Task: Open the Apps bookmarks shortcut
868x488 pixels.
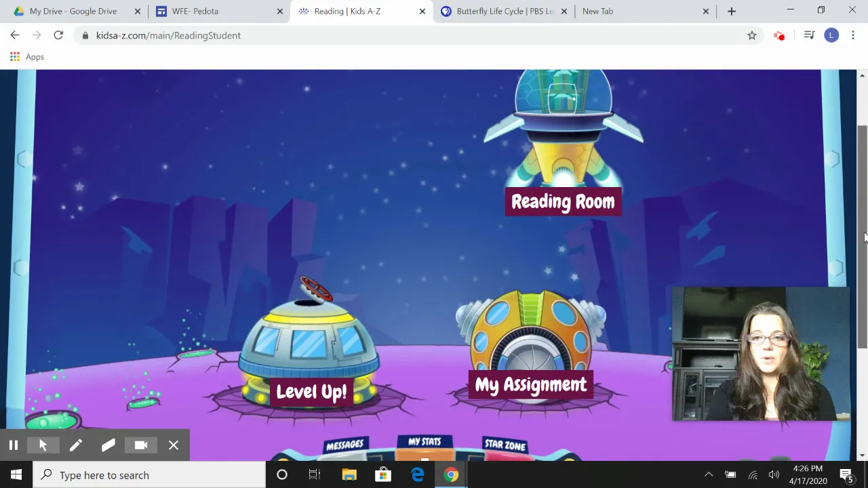Action: point(27,57)
